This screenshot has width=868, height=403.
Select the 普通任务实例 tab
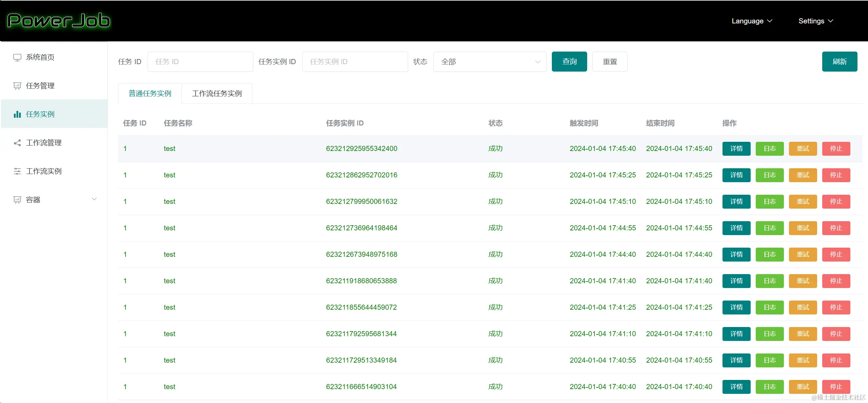point(150,94)
